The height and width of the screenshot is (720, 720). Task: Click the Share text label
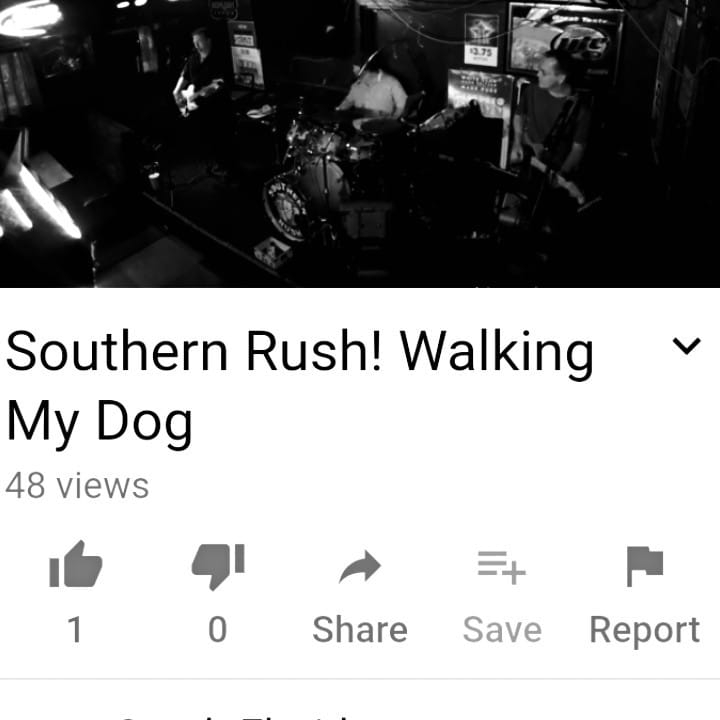[x=360, y=630]
